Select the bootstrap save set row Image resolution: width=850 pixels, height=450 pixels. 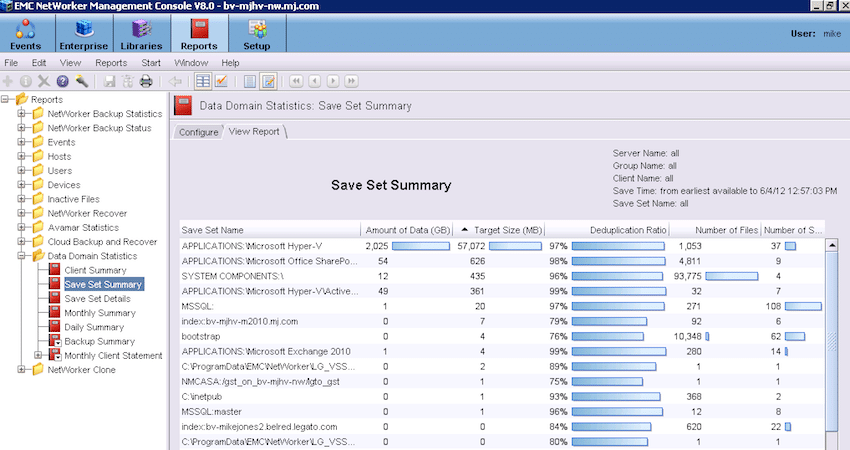coord(503,337)
